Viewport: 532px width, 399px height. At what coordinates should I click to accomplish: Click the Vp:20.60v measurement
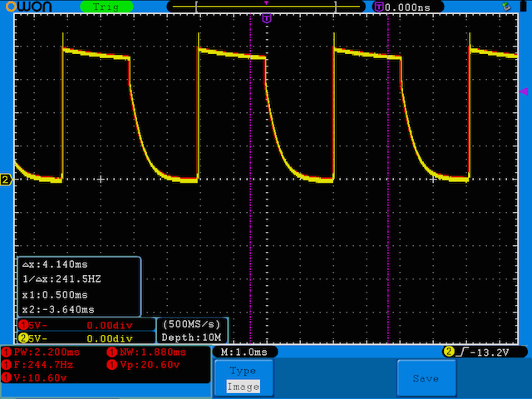(x=144, y=365)
